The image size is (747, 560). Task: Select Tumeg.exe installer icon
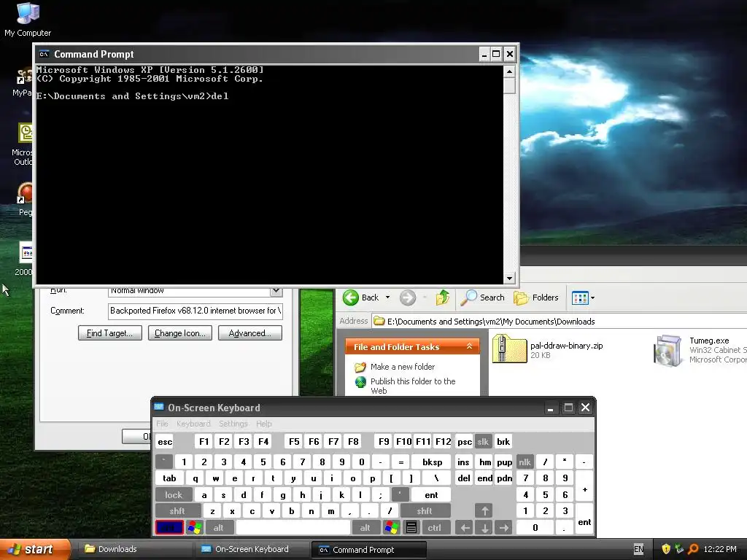click(x=668, y=351)
